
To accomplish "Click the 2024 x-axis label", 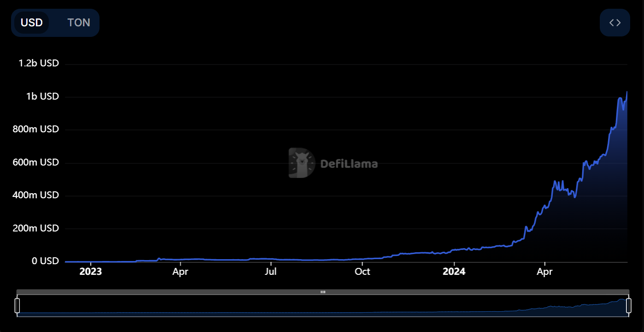I will coord(454,271).
